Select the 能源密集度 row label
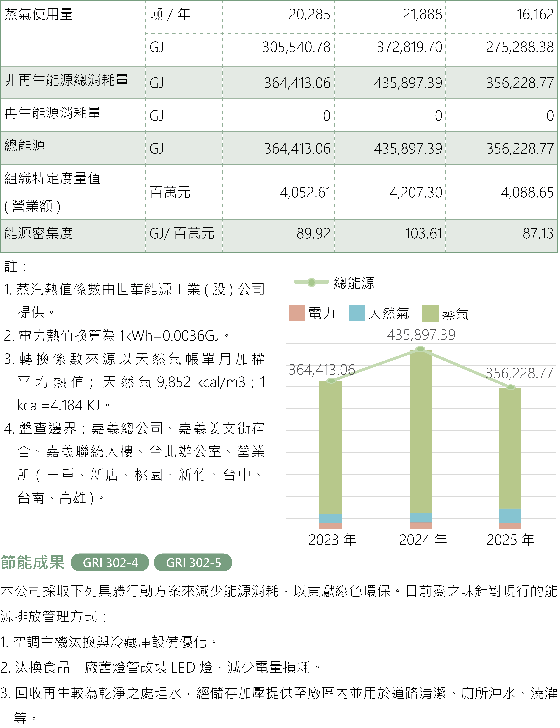Screen dimensions: 560x728 point(39,233)
